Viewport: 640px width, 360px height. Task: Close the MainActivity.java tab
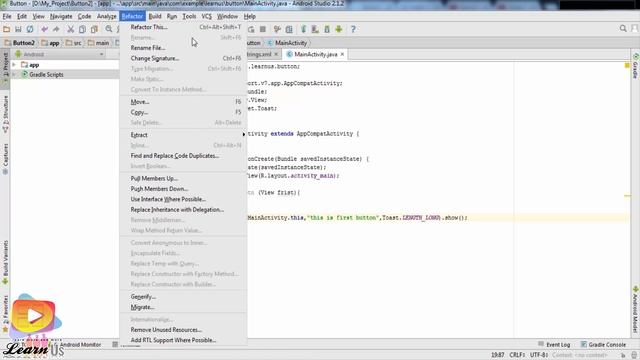tap(342, 54)
